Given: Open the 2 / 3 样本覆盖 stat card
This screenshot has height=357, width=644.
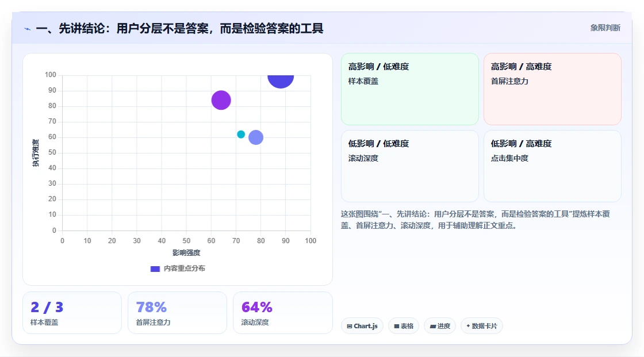Looking at the screenshot, I should (x=72, y=313).
